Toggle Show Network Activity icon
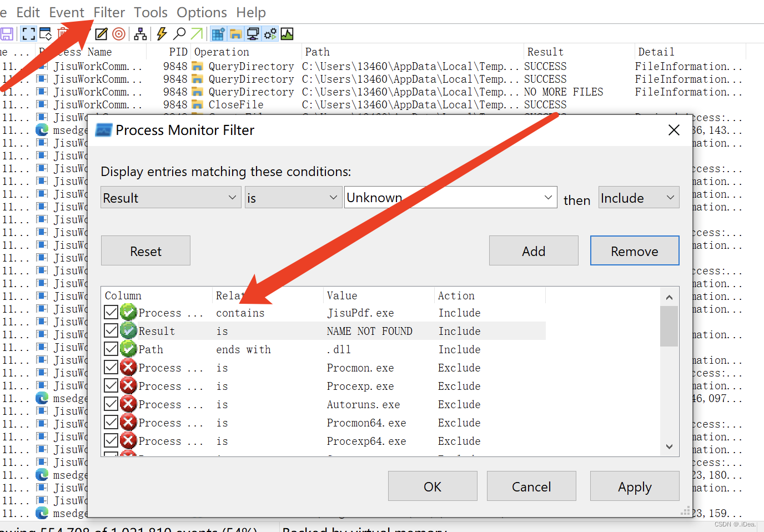Viewport: 764px width, 532px height. coord(253,34)
